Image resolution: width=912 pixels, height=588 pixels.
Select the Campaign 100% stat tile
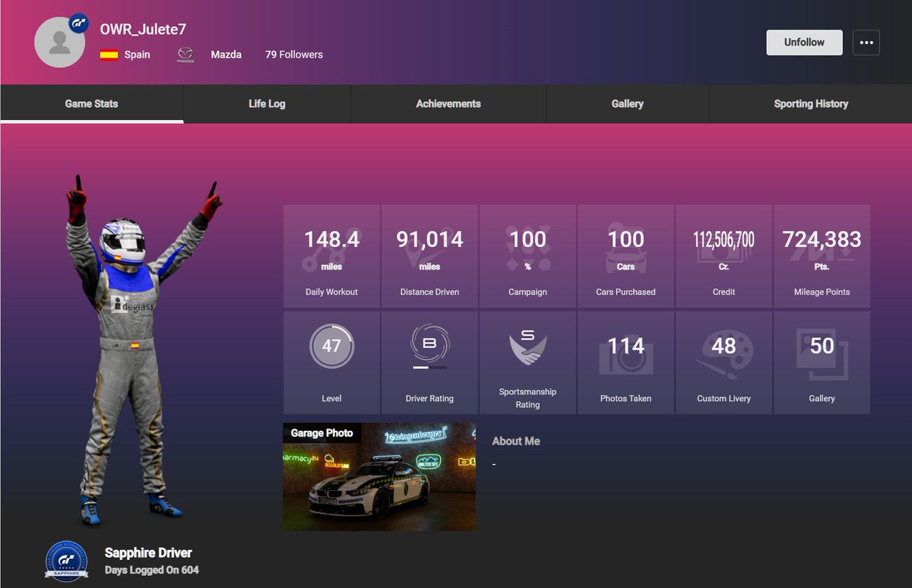pos(528,256)
